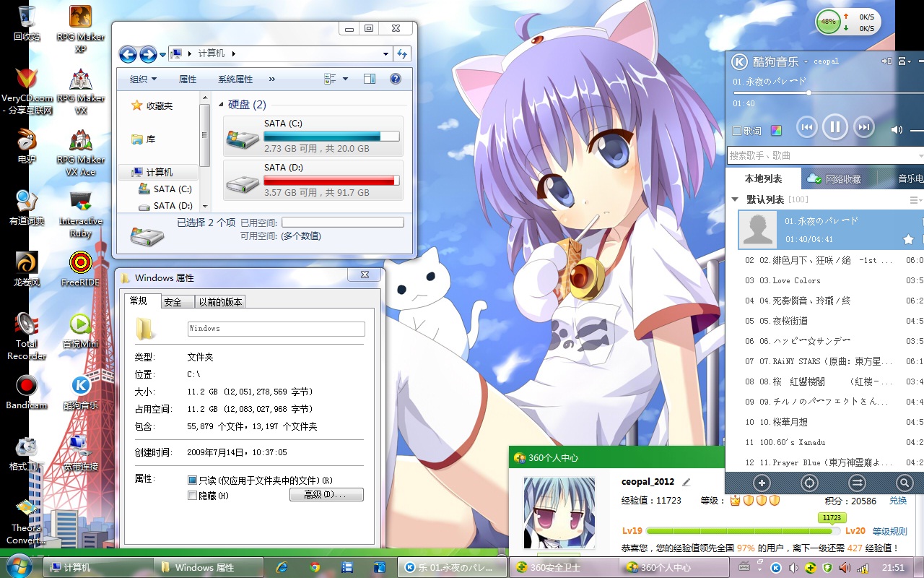Expand the view options dropdown arrow
Screen dimensions: 924x578
[345, 79]
